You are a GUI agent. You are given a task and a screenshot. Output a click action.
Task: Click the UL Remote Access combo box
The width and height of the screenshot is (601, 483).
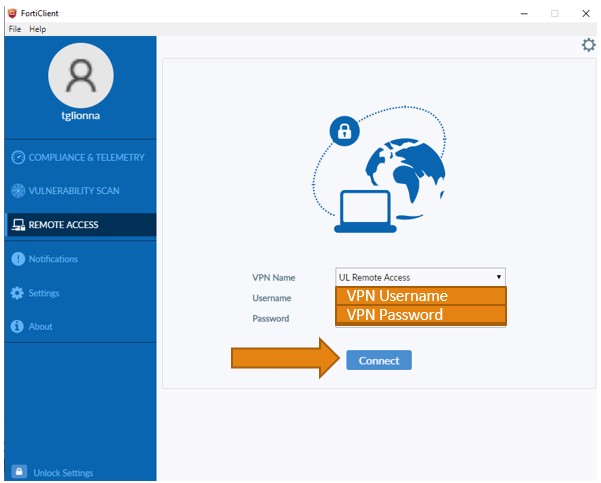pyautogui.click(x=420, y=277)
